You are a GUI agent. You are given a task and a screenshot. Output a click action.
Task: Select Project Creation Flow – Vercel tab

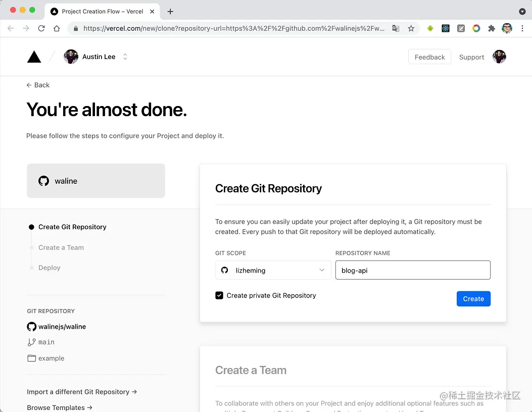(103, 12)
